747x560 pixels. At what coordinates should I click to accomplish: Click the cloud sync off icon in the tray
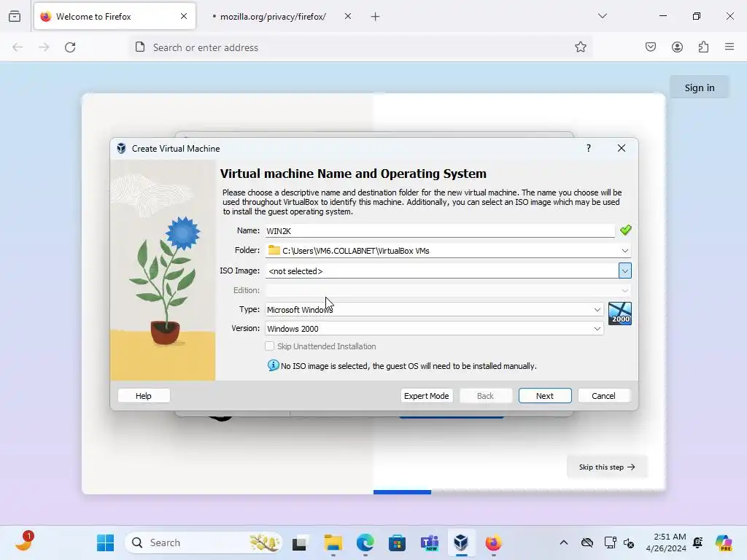pos(587,542)
